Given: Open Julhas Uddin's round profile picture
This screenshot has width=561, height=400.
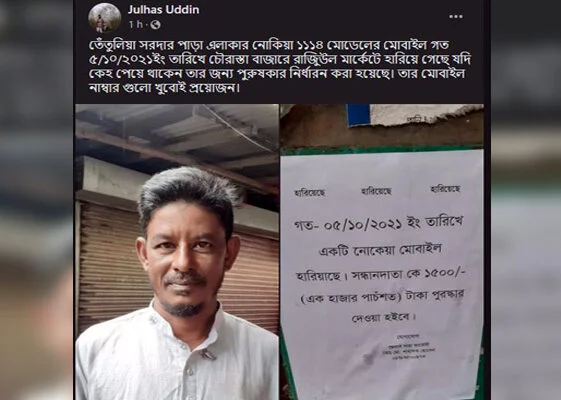Looking at the screenshot, I should pyautogui.click(x=104, y=17).
